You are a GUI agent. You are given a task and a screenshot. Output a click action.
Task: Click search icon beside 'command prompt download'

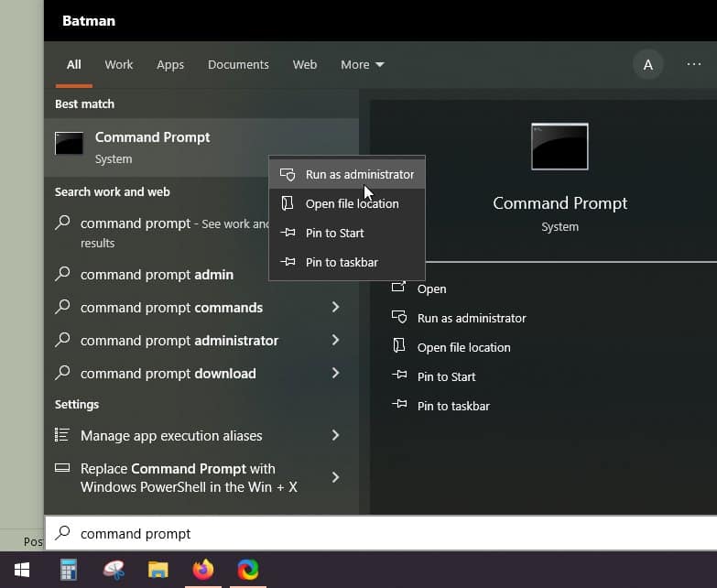pyautogui.click(x=62, y=372)
